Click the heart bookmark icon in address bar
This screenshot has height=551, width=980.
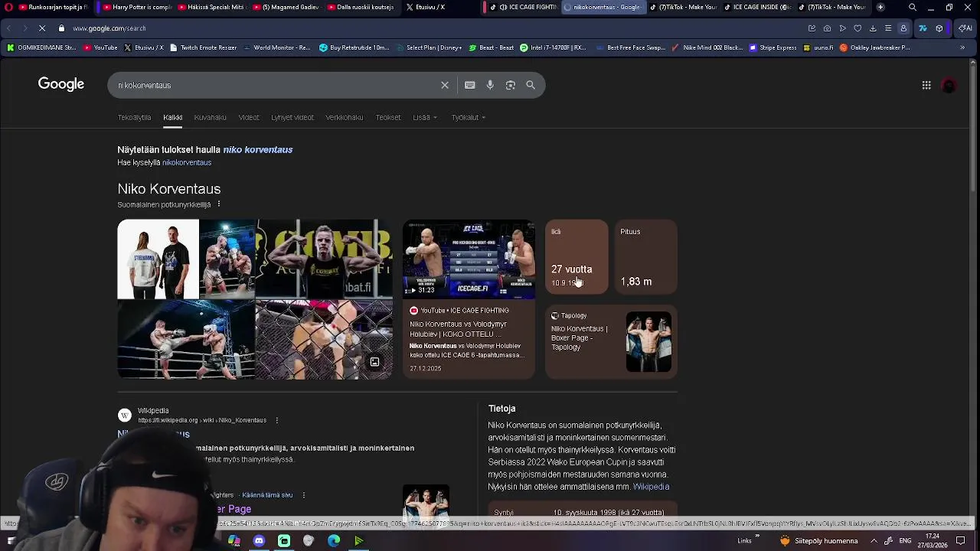857,28
